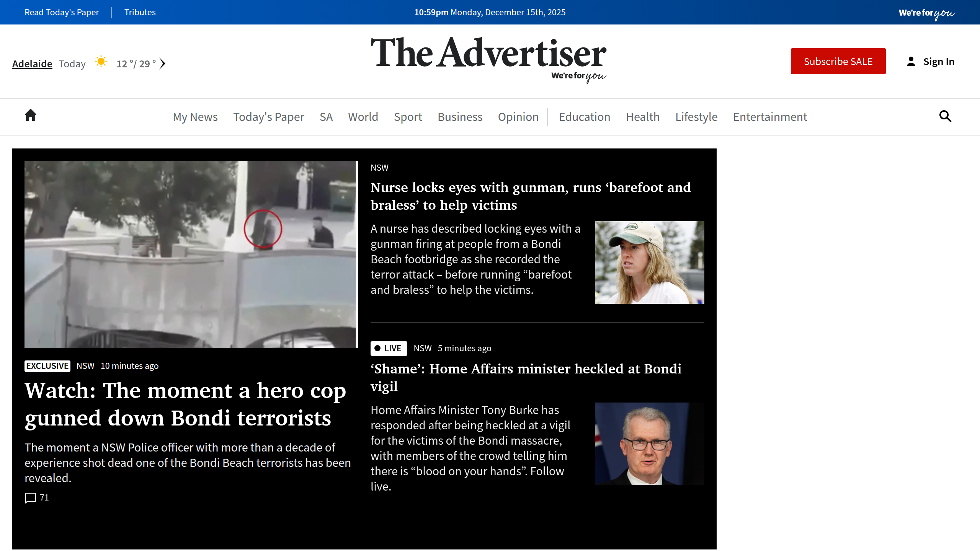Open the Entertainment menu item
This screenshot has height=551, width=980.
tap(769, 117)
